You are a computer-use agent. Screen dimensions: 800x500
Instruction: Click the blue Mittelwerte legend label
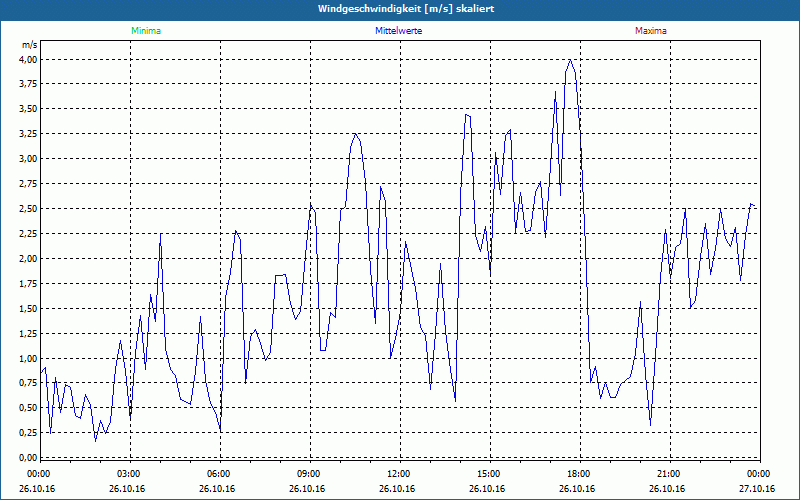point(398,31)
